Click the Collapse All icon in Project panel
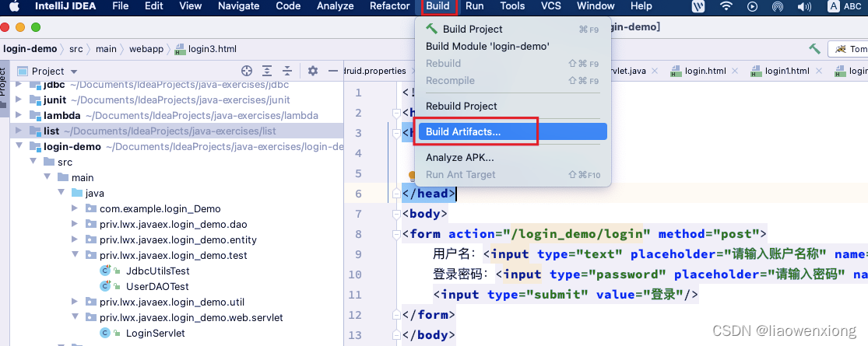868x346 pixels. (286, 71)
